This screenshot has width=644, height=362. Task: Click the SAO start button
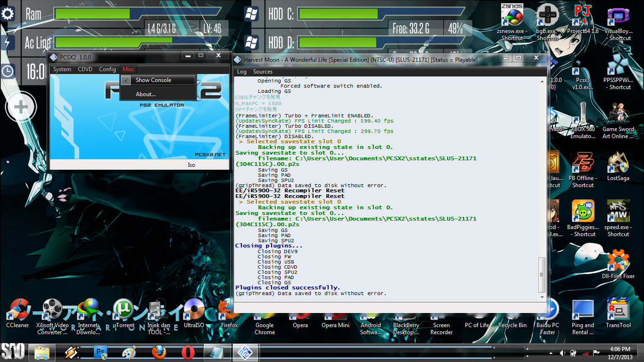[x=13, y=352]
